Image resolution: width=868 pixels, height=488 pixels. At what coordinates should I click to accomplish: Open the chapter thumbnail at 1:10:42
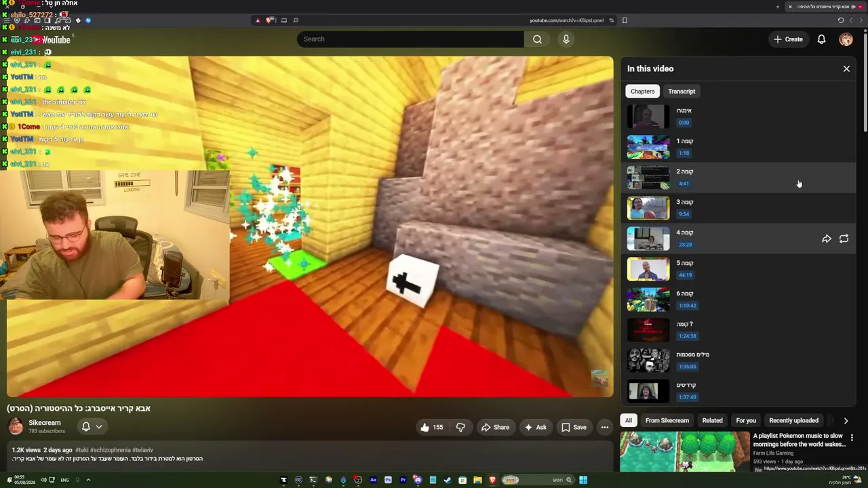(x=648, y=300)
